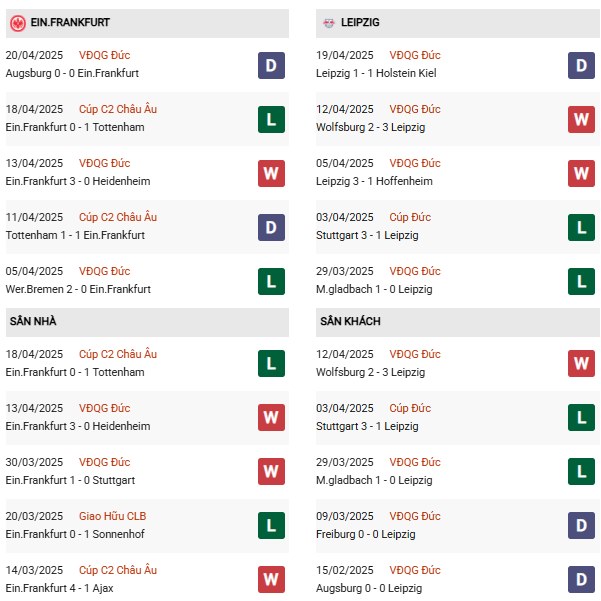
Task: Click the D badge for Augsburg 0-0 Ein.Frankfurt
Action: (271, 66)
